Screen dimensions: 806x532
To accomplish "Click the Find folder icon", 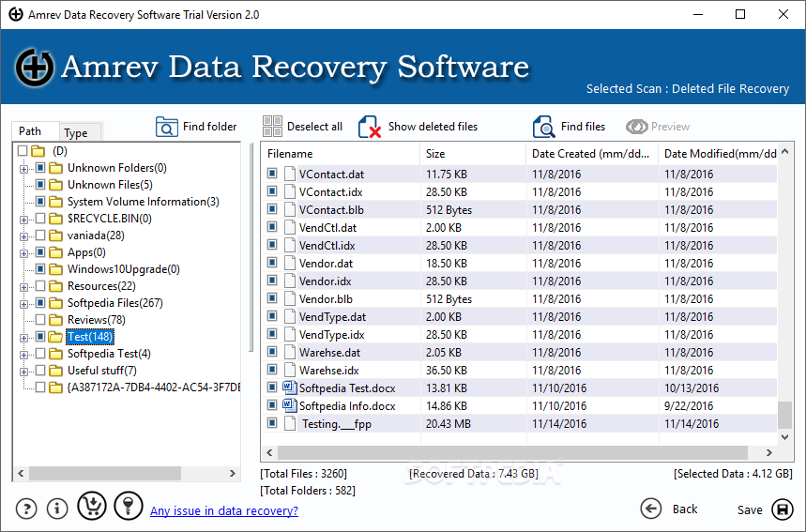I will pos(166,127).
